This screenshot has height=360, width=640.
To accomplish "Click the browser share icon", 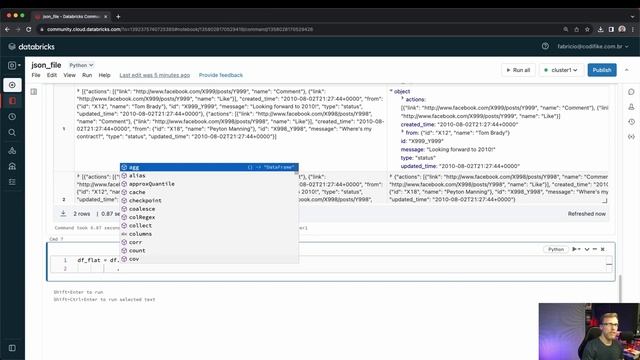I will 576,29.
